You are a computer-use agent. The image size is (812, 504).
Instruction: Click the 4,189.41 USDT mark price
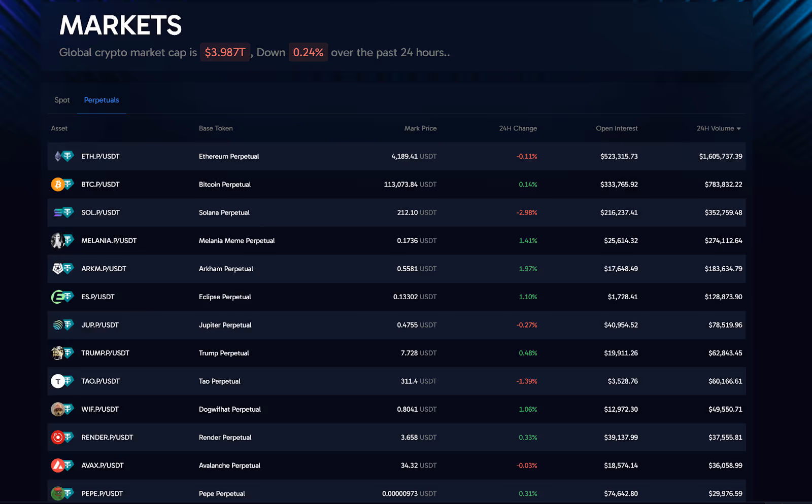(414, 156)
